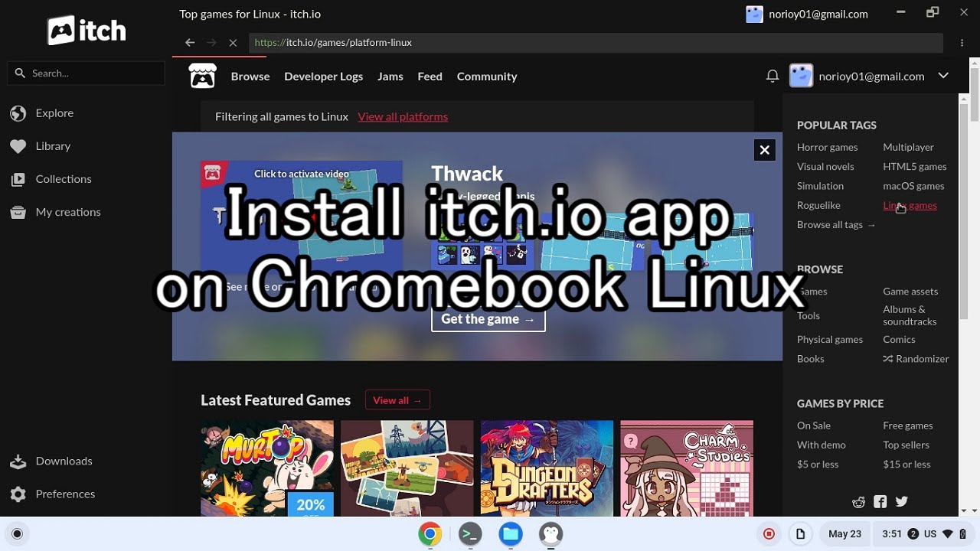Expand the account dropdown arrow

point(943,76)
